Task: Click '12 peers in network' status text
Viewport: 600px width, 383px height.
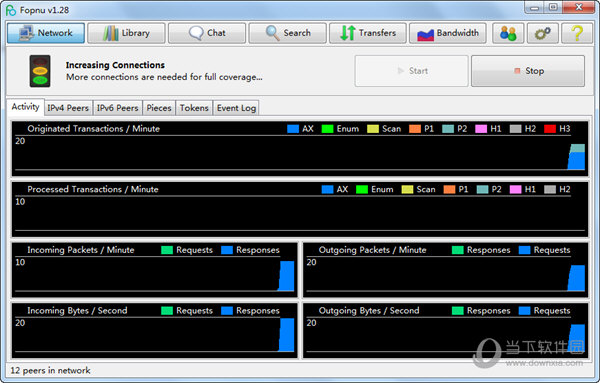Action: click(x=50, y=370)
